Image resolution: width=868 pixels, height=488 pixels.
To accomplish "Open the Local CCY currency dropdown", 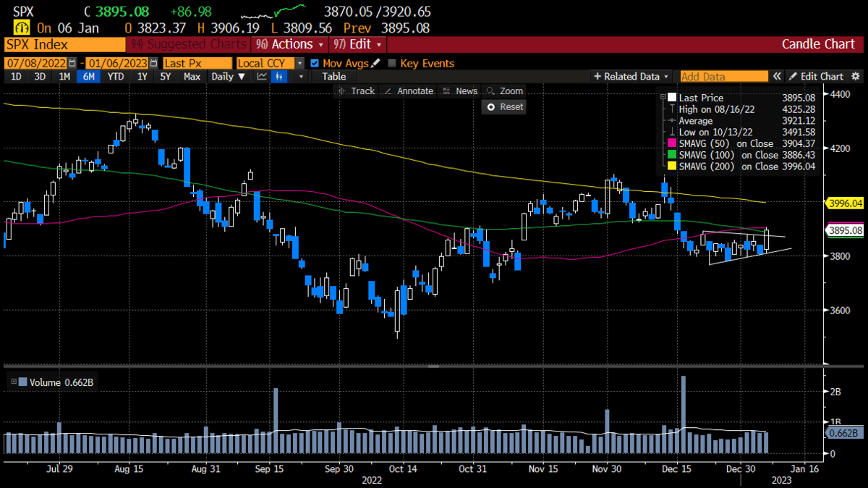I will (x=300, y=63).
